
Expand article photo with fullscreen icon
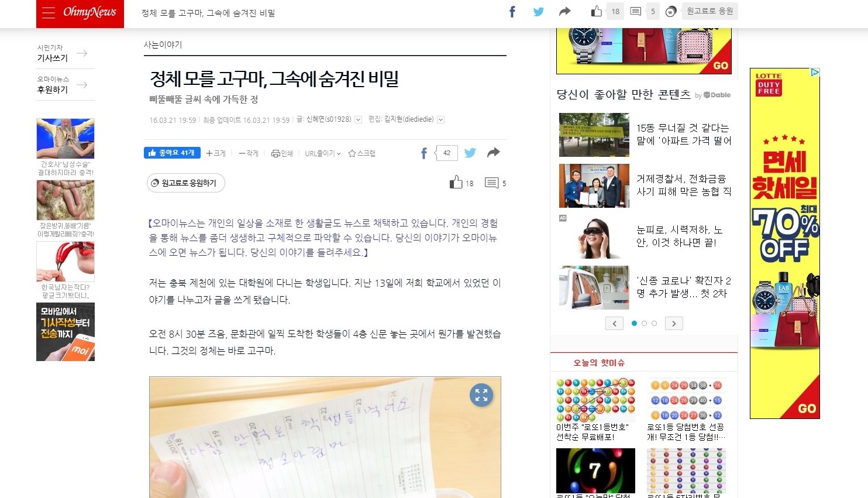pos(481,395)
